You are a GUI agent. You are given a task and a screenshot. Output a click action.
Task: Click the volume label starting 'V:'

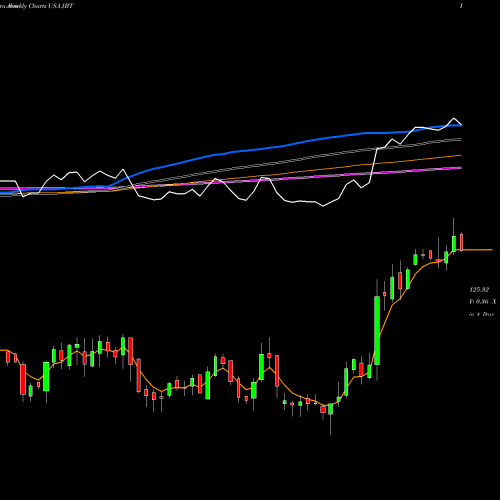click(483, 302)
